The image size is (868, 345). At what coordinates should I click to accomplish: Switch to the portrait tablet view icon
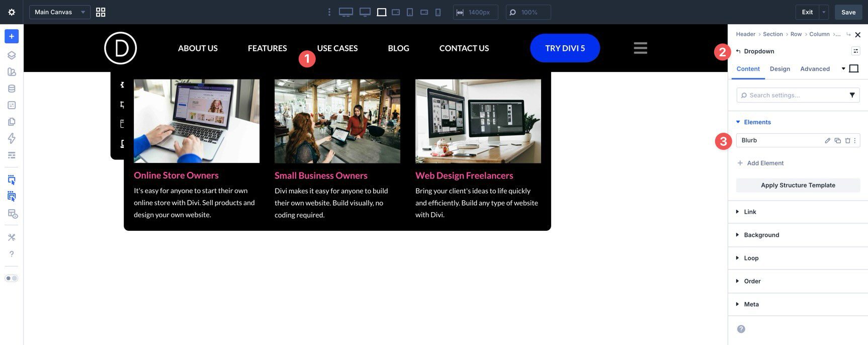point(410,12)
